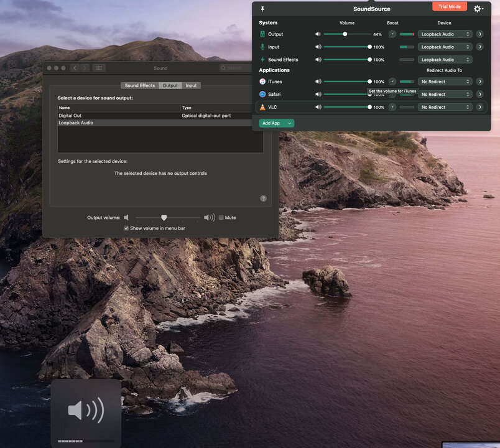Go forward in the Sound preferences window

coord(85,68)
